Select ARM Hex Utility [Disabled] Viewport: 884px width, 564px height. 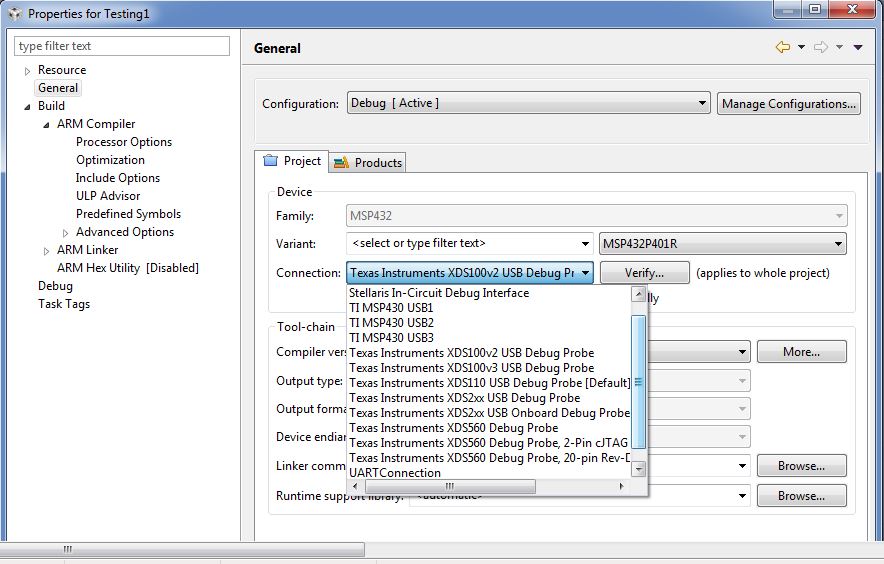[128, 268]
